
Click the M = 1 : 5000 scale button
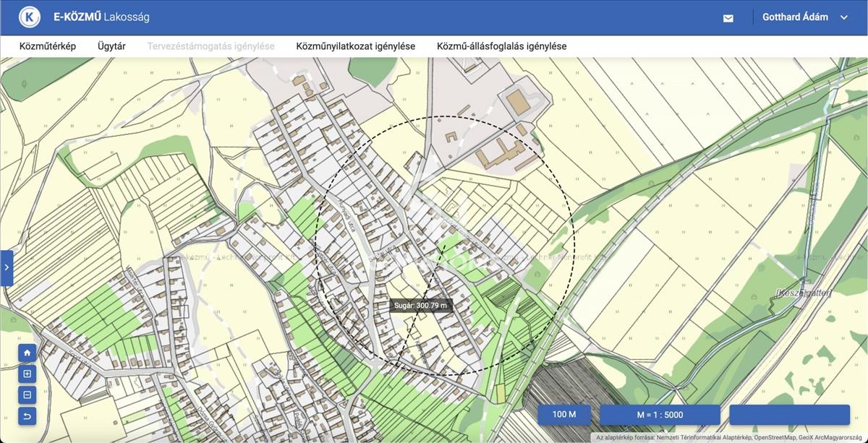pos(660,415)
